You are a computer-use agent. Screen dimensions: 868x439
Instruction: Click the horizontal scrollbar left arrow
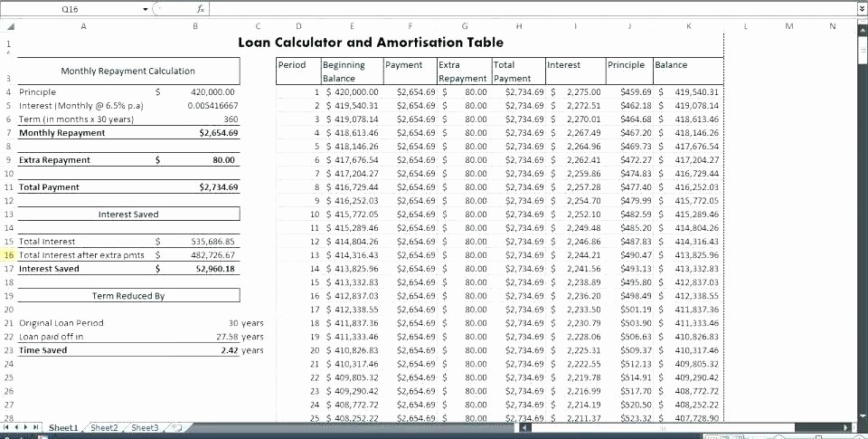coord(527,427)
